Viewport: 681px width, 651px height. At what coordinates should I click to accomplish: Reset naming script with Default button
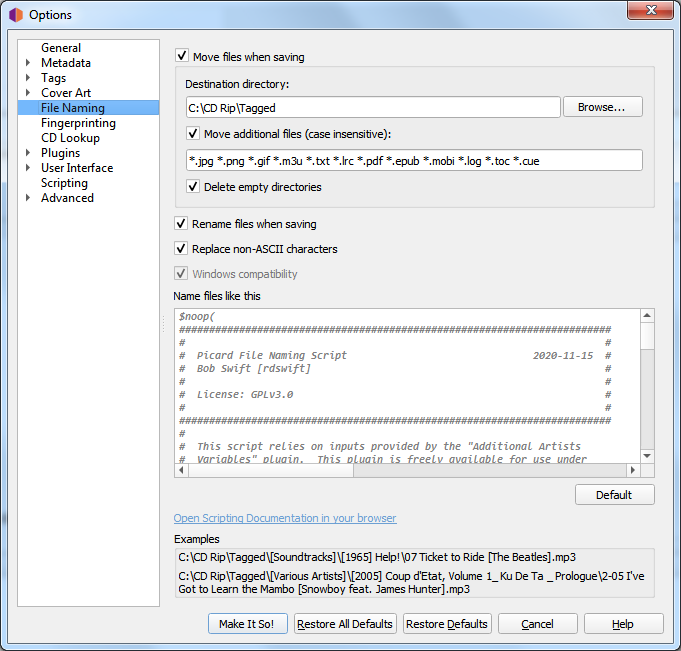pyautogui.click(x=614, y=495)
